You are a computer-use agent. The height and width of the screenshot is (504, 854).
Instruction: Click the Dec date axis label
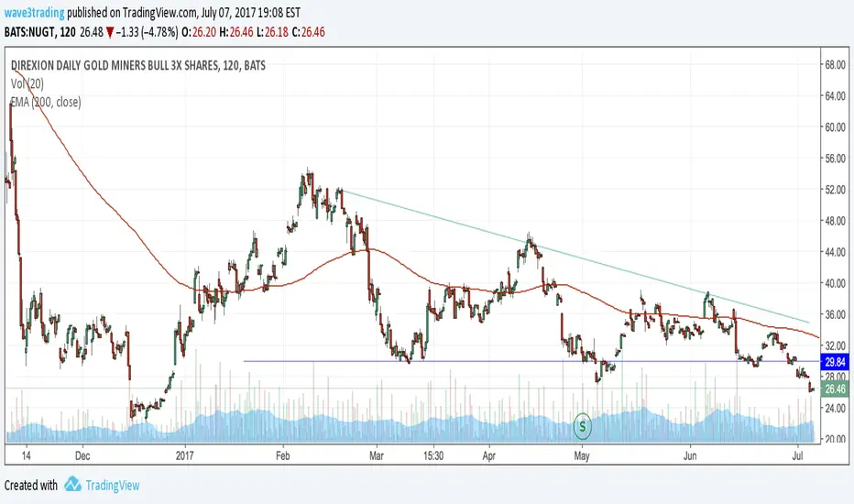coord(82,455)
